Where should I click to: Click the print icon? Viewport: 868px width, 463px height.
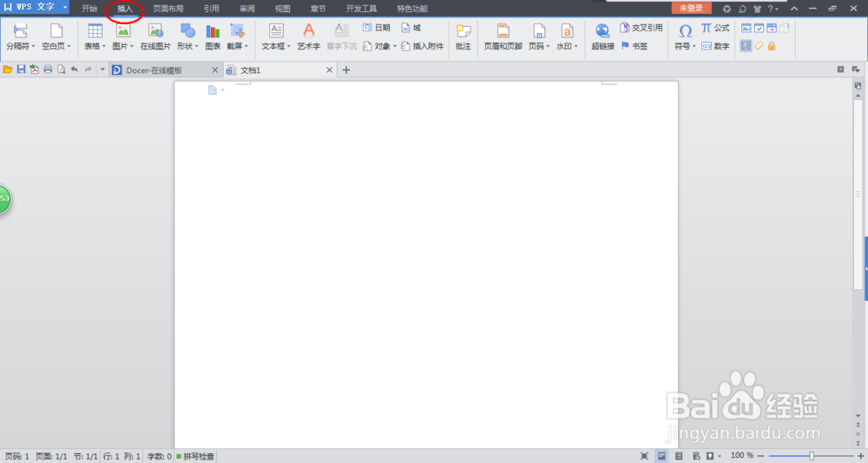pyautogui.click(x=48, y=69)
